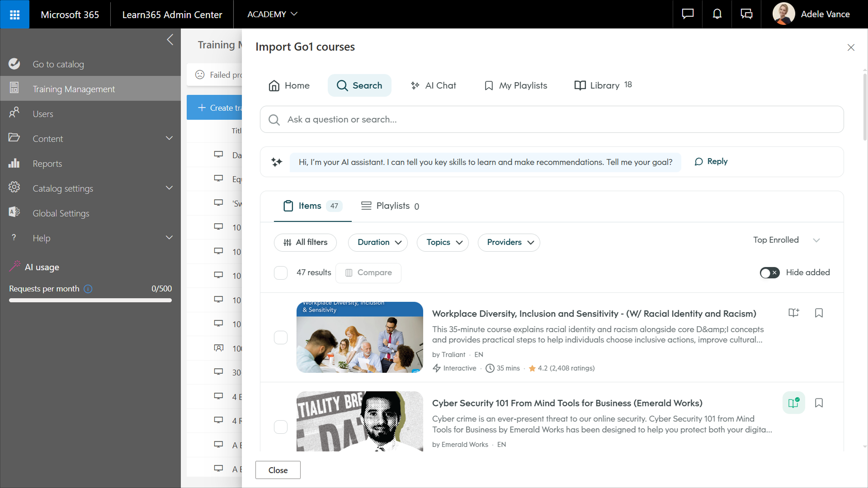Select the Workplace Diversity course checkbox

tap(281, 338)
